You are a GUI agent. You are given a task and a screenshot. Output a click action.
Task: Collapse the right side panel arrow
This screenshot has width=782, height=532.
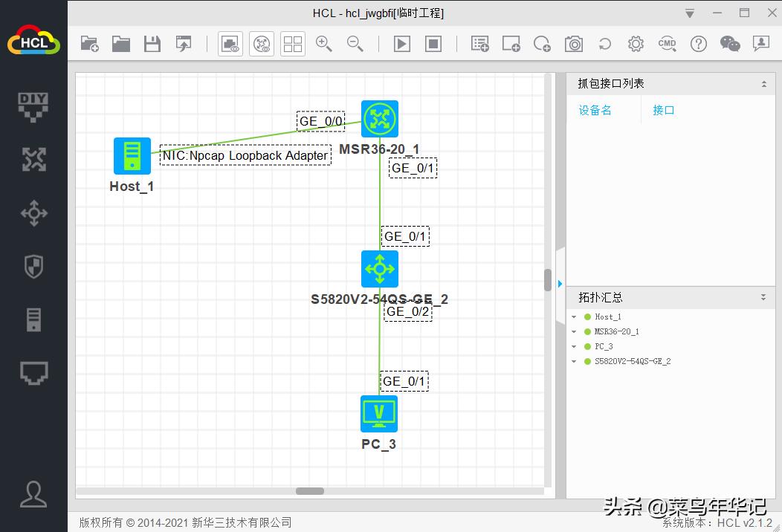[x=560, y=283]
